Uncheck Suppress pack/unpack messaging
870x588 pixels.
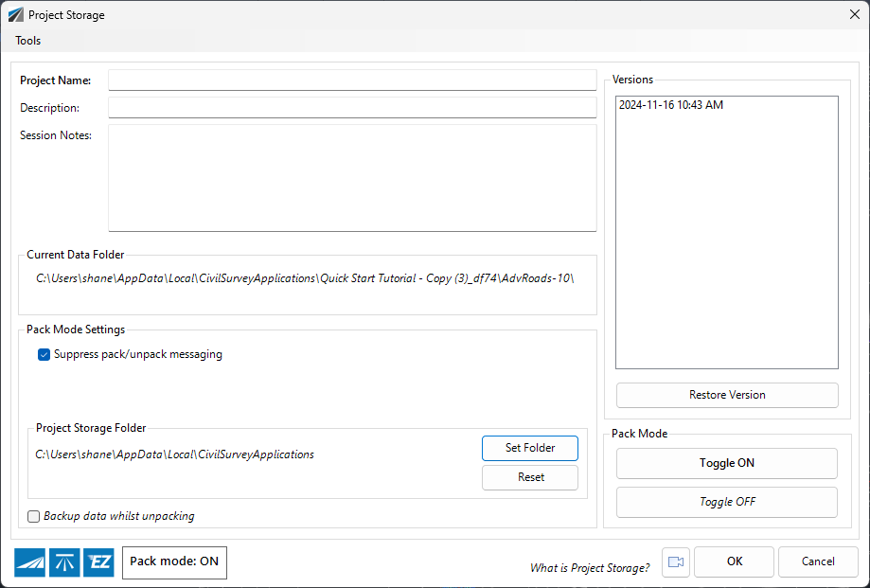[x=44, y=354]
